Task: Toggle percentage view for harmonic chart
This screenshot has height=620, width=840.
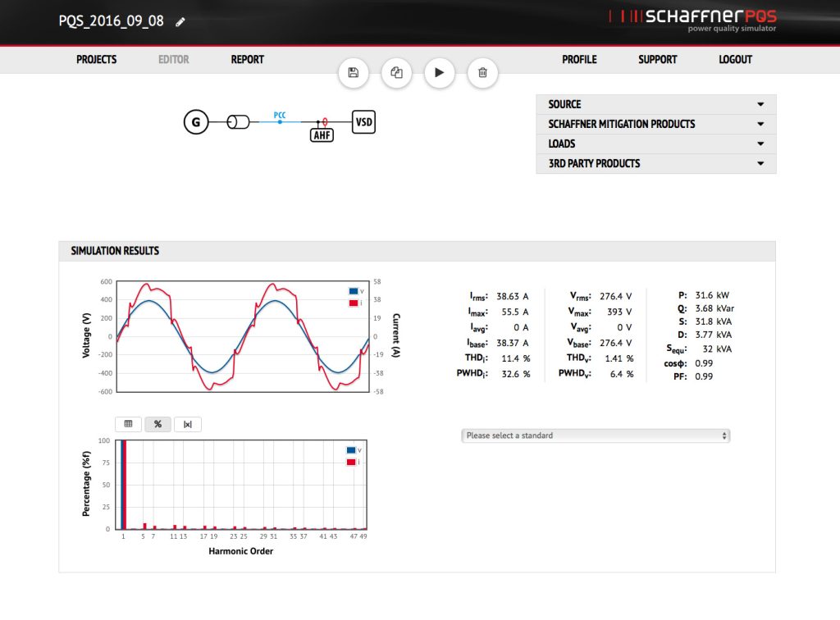Action: point(157,424)
